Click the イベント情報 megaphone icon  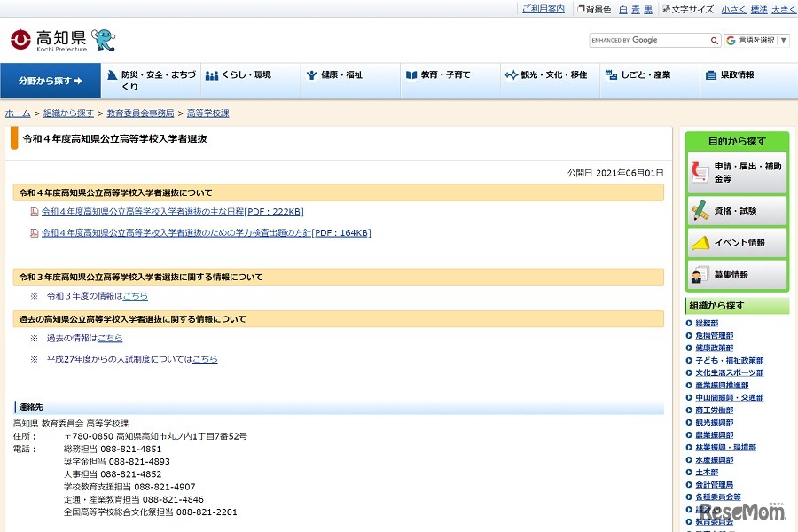pos(700,243)
